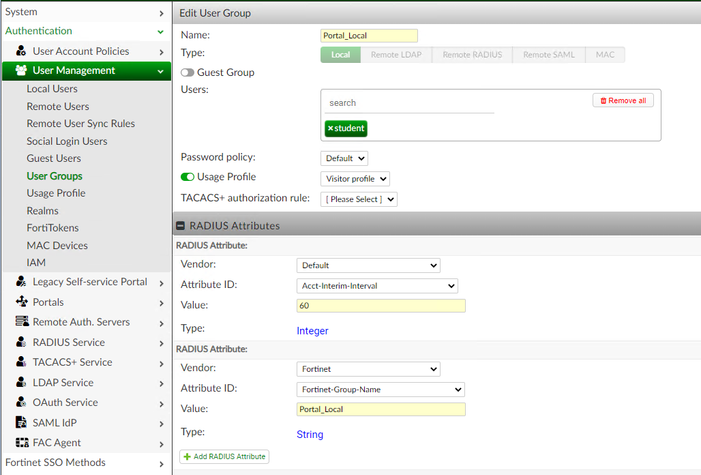The height and width of the screenshot is (475, 701).
Task: Click the users search field
Action: click(410, 103)
